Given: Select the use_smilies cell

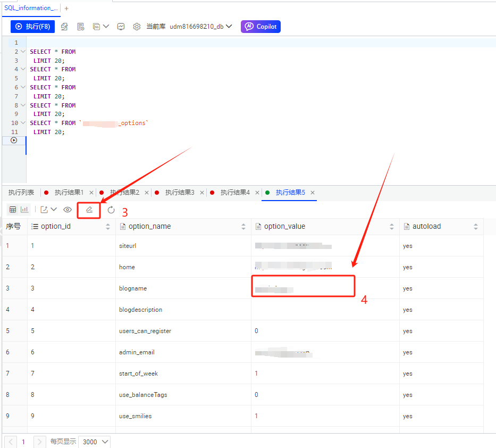Looking at the screenshot, I should [183, 416].
